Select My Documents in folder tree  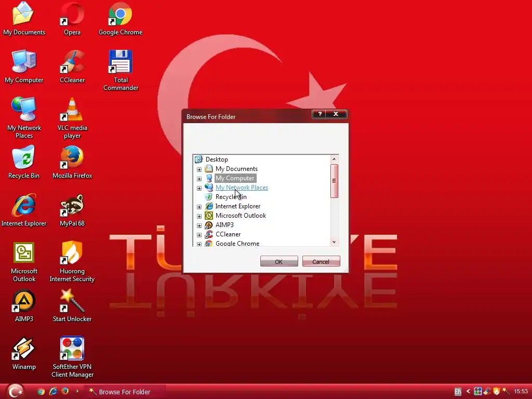(x=236, y=169)
